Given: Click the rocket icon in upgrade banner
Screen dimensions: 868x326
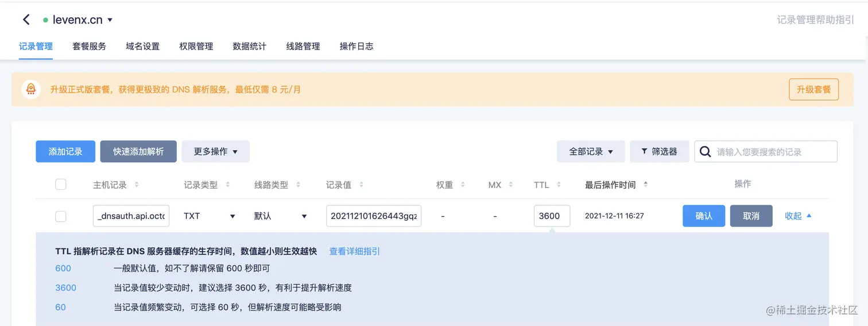Looking at the screenshot, I should (x=31, y=89).
